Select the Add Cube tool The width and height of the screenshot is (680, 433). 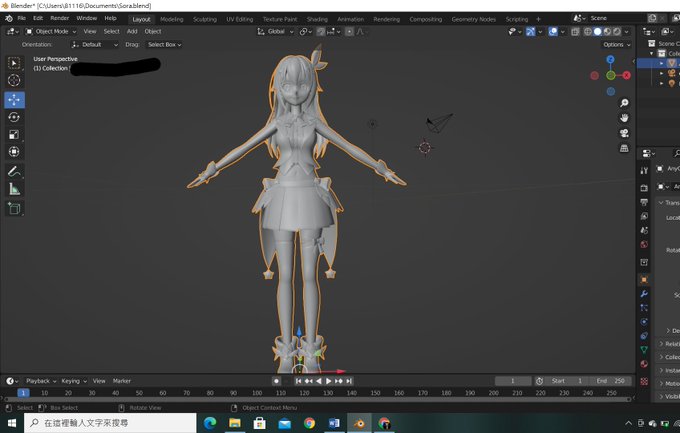[14, 208]
